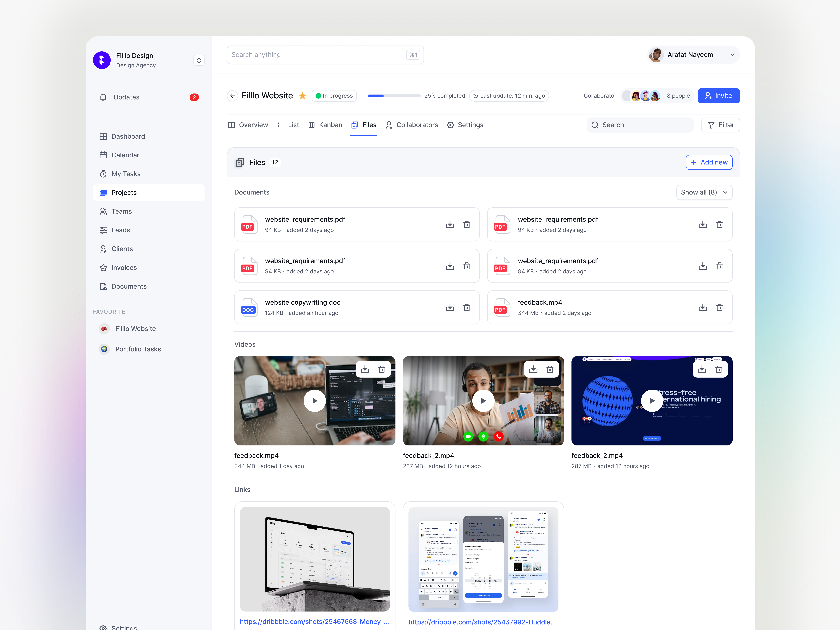
Task: Delete website copywriting.doc
Action: point(467,307)
